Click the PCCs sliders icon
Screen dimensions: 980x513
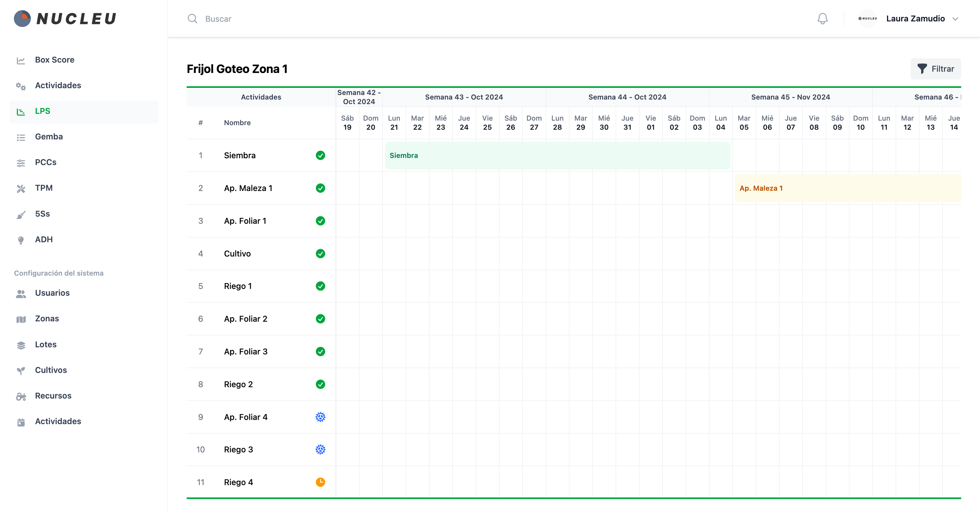[x=21, y=163]
